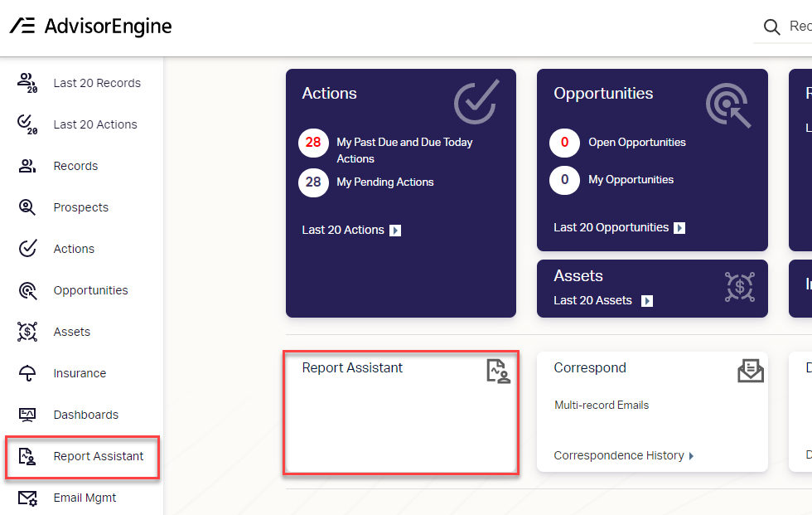This screenshot has height=515, width=812.
Task: Go to Prospects in sidebar
Action: point(81,207)
